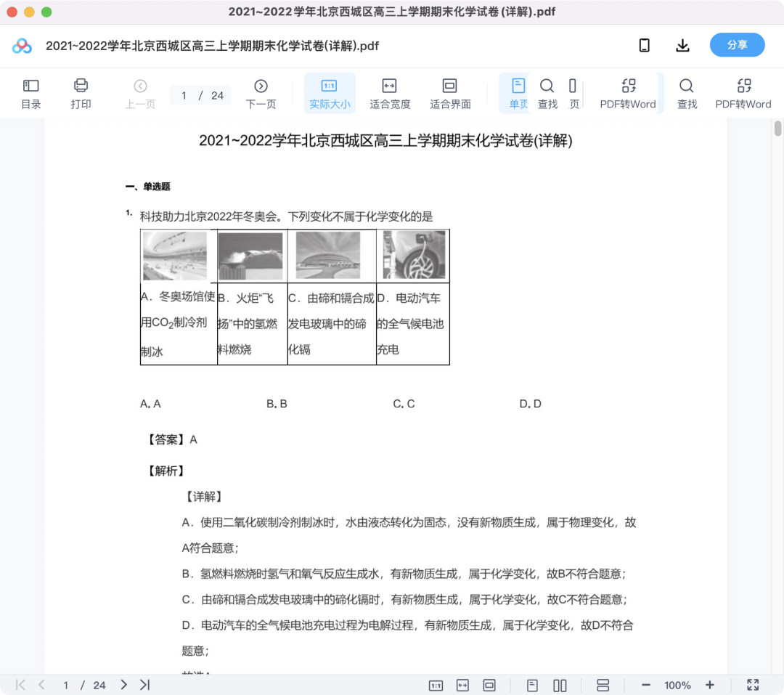Click the bottom bar fit-width icon
The width and height of the screenshot is (784, 695).
tap(462, 685)
